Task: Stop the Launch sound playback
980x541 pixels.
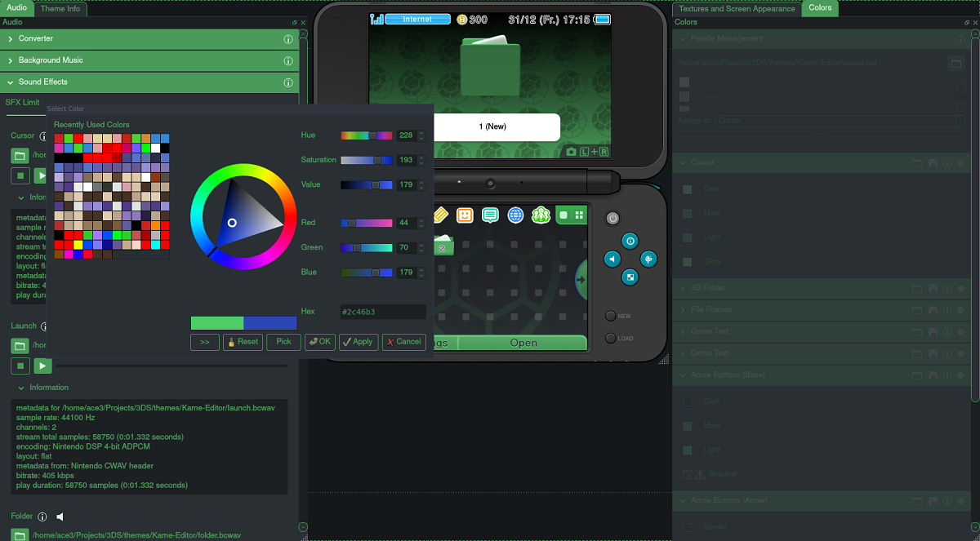Action: [20, 366]
